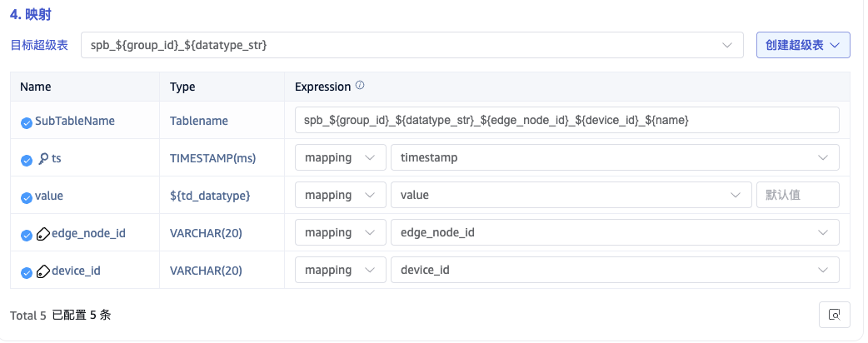The image size is (868, 343).
Task: Expand the edge_node_id source field dropdown
Action: (x=614, y=232)
